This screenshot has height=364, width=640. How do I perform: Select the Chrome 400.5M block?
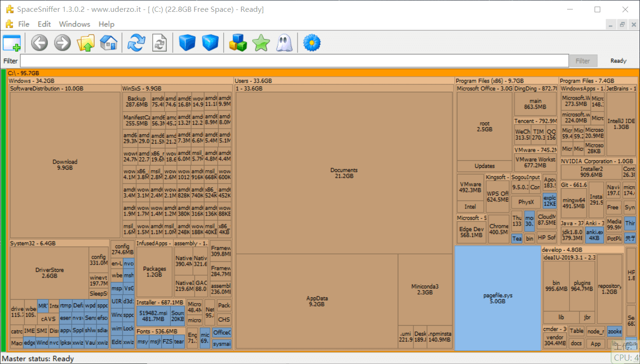[x=499, y=229]
